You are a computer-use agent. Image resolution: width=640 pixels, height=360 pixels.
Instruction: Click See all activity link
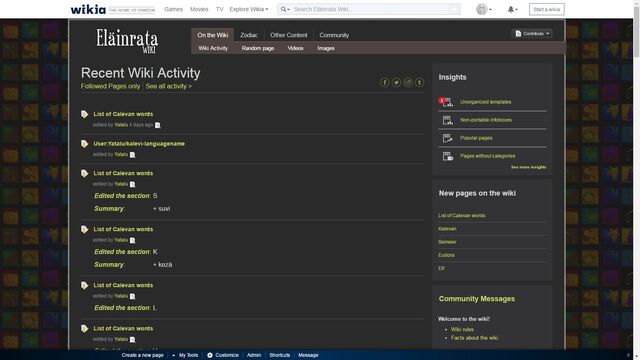(x=169, y=86)
